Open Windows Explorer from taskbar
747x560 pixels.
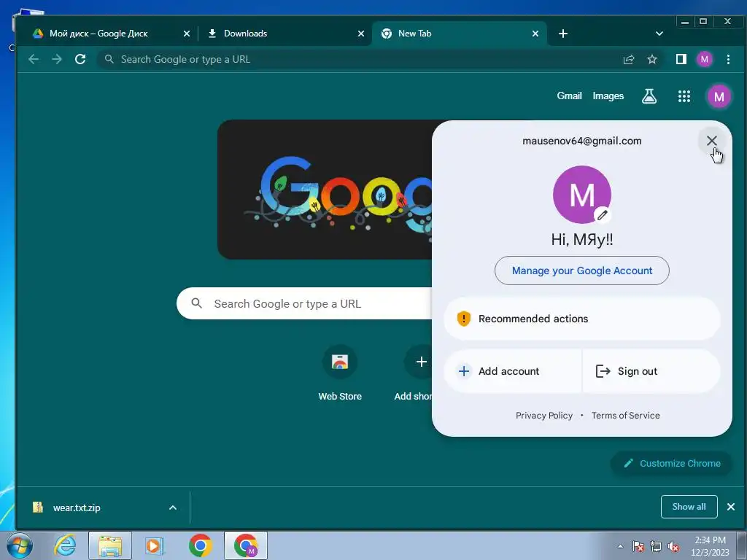pyautogui.click(x=109, y=545)
